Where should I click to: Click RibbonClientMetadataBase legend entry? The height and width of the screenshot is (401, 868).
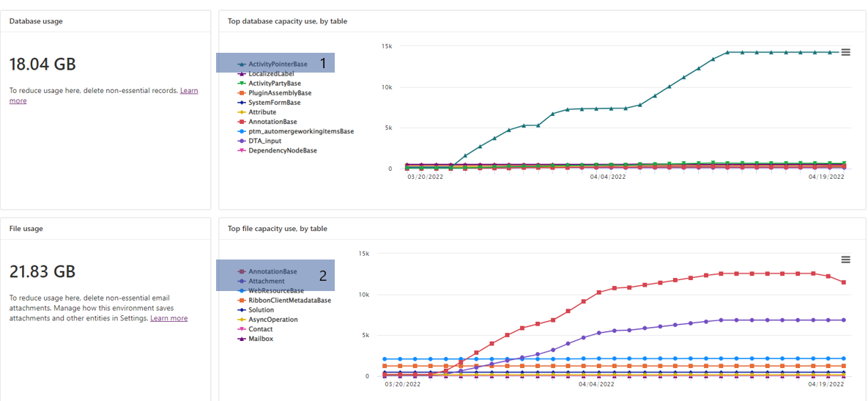[284, 300]
